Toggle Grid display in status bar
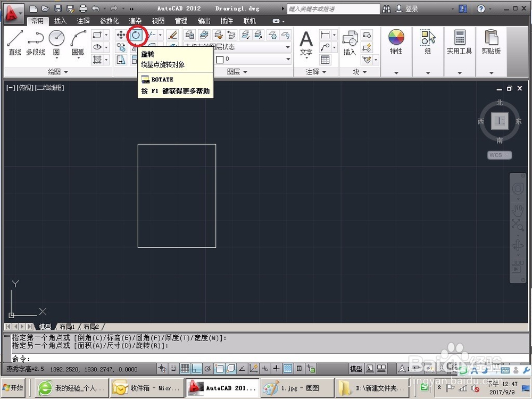 185,369
